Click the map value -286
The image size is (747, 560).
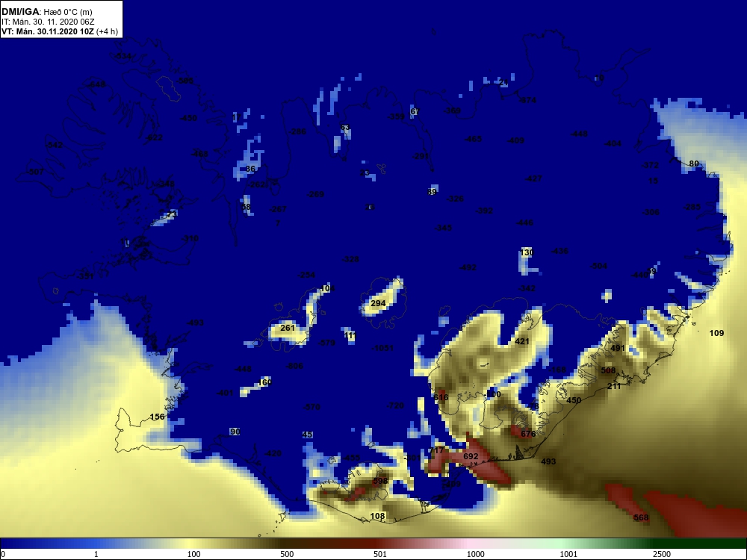[x=298, y=131]
